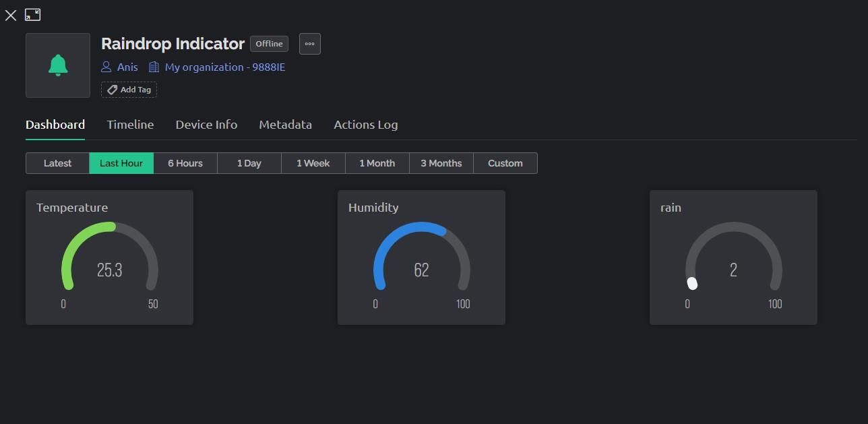View the Metadata tab
This screenshot has height=424, width=868.
click(285, 125)
